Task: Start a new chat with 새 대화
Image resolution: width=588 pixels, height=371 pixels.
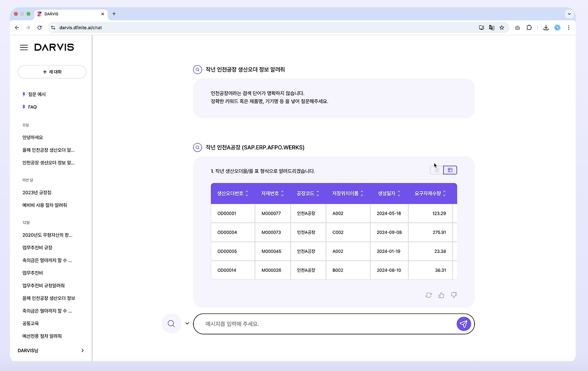Action: pos(52,72)
